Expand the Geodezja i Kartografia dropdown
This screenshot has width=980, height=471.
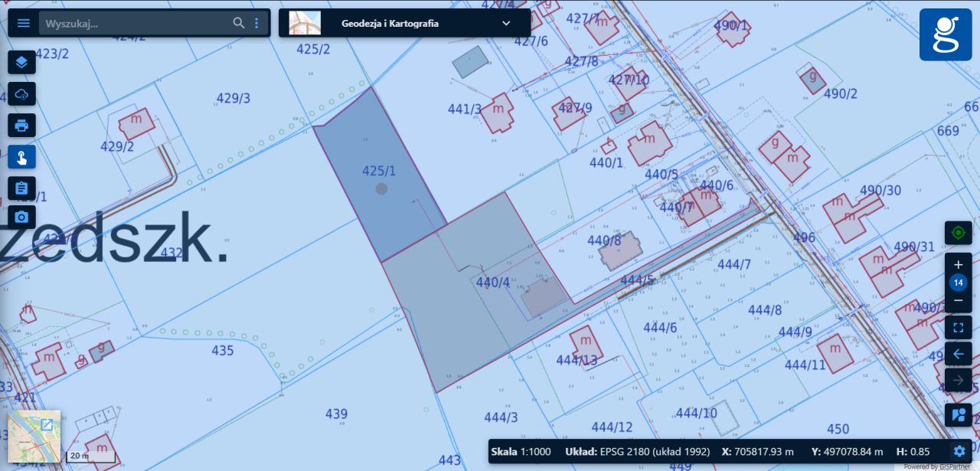pyautogui.click(x=505, y=23)
